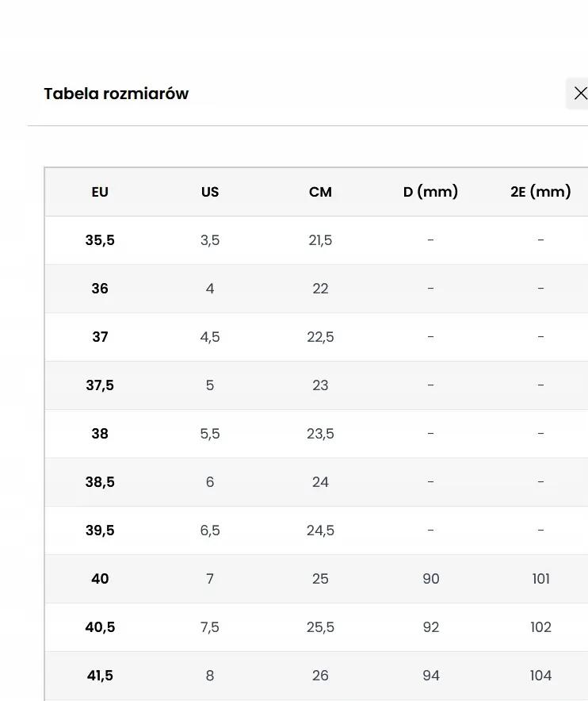Image resolution: width=588 pixels, height=701 pixels.
Task: Click the D (mm) column header
Action: [430, 192]
